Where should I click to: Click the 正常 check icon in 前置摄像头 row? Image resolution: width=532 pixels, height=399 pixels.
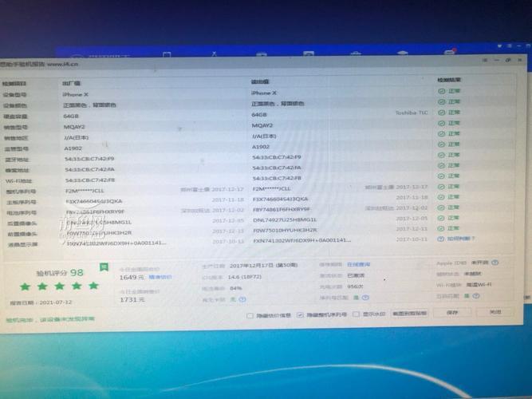tap(441, 228)
